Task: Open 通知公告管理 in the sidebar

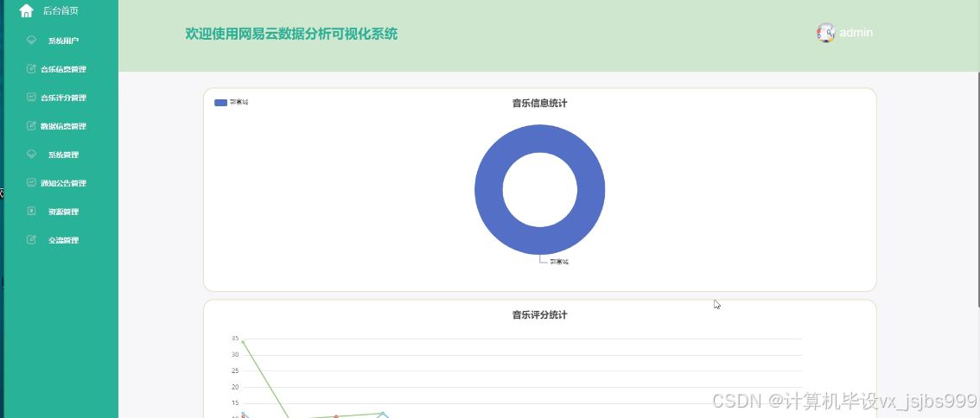Action: click(x=63, y=183)
